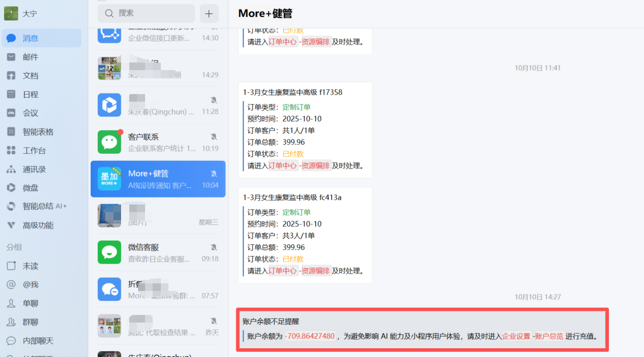Open 智能表格 smart sheets
This screenshot has width=644, height=357.
tap(37, 131)
